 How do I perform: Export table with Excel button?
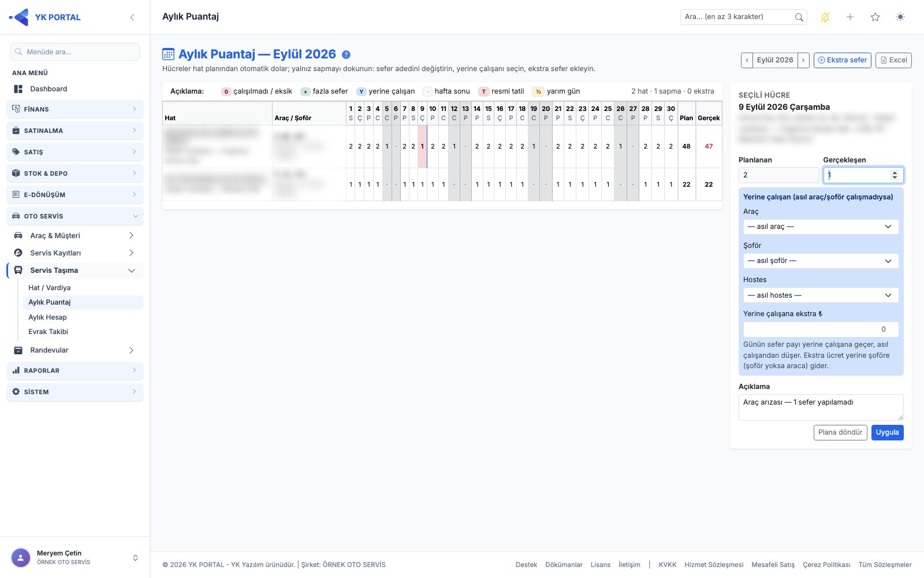click(x=893, y=60)
